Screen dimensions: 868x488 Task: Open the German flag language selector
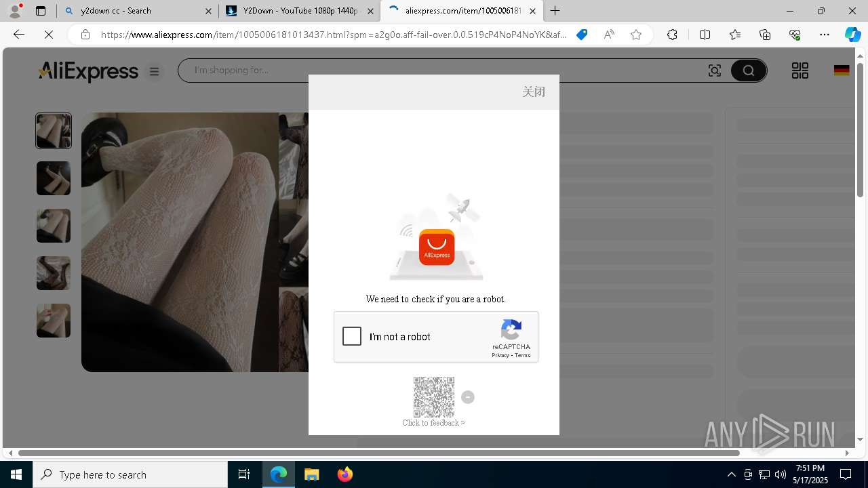(x=842, y=70)
